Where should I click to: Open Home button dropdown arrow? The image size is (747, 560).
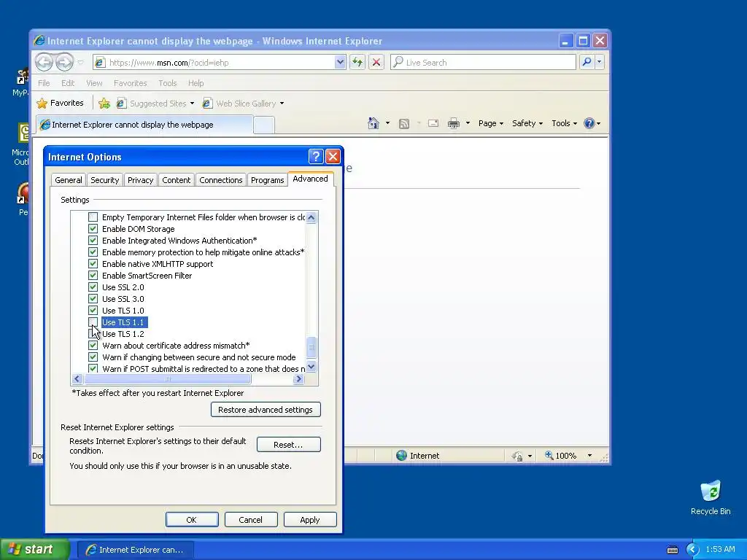pos(387,123)
